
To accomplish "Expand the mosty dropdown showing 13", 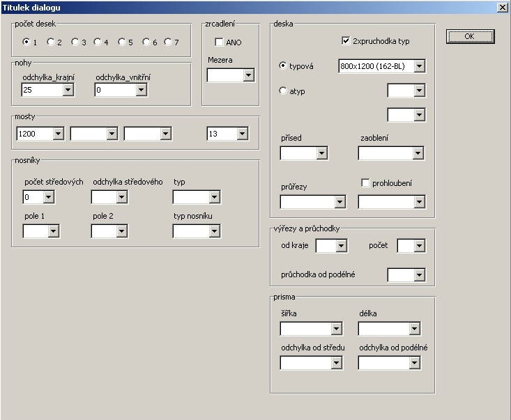I will [x=242, y=133].
